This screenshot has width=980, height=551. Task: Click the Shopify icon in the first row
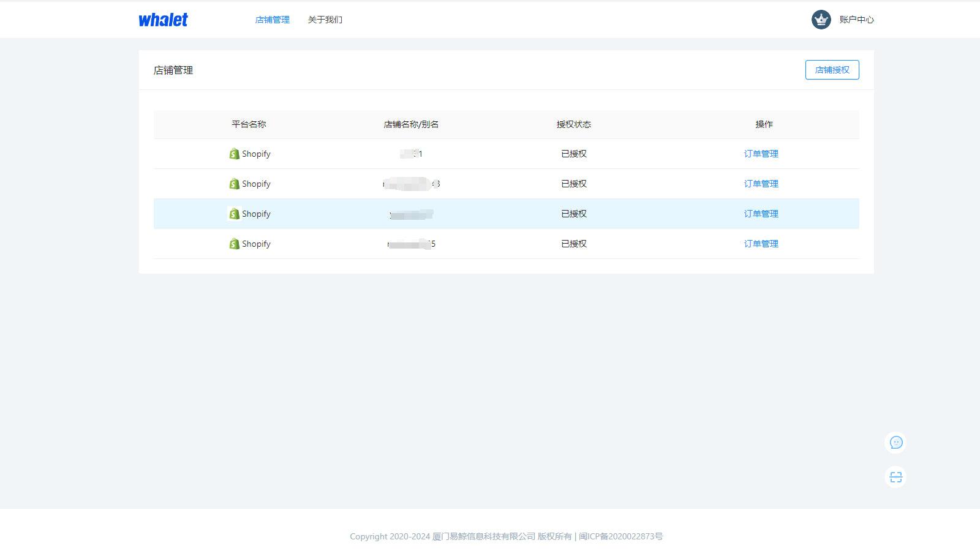(234, 154)
